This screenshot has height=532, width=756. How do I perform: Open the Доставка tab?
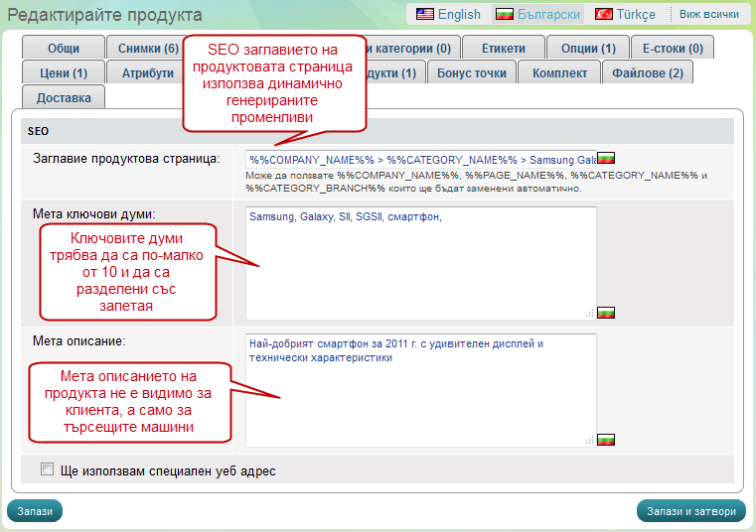[x=64, y=98]
